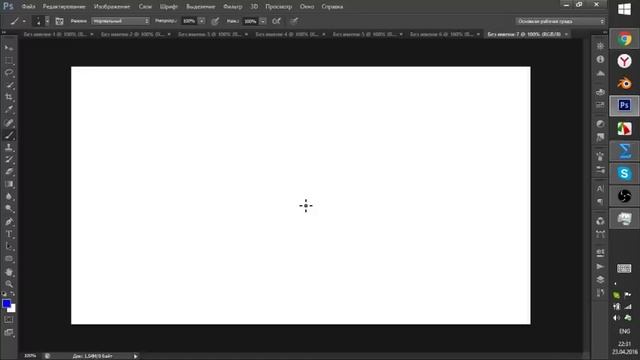This screenshot has width=640, height=360.
Task: Select the Move tool
Action: coord(9,48)
